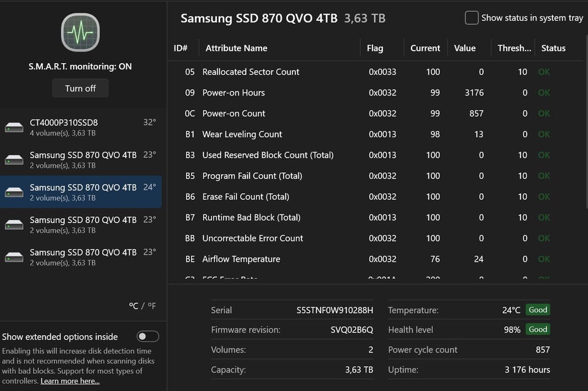
Task: Click the drive icon of the last Samsung SSD
Action: tap(14, 257)
